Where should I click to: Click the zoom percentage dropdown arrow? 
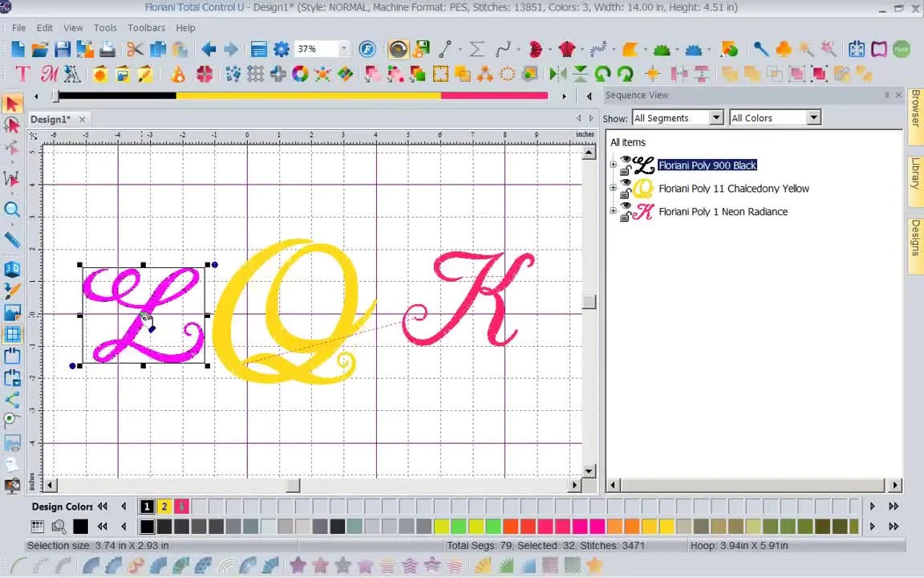(x=342, y=48)
